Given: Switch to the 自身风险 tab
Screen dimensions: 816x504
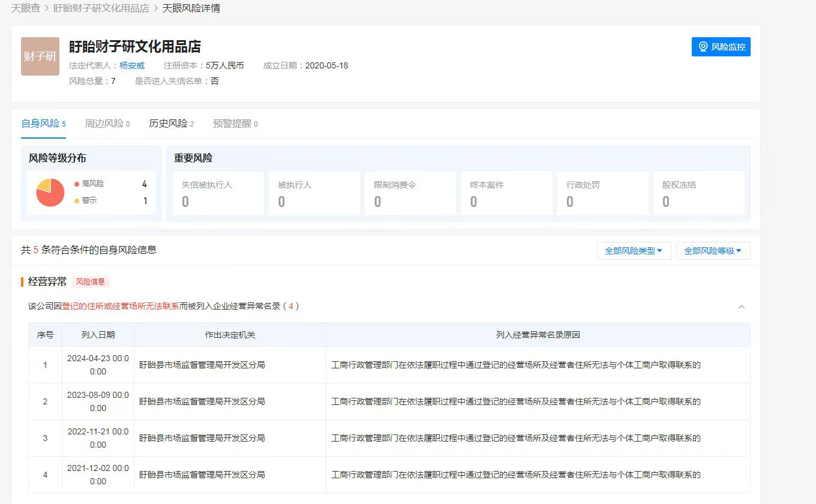Looking at the screenshot, I should coord(43,124).
